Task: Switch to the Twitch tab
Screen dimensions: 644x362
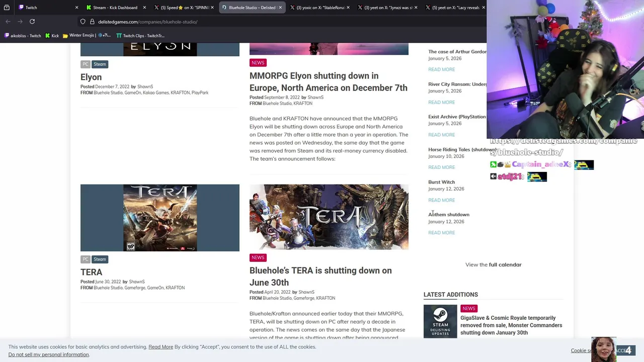Action: click(45, 8)
